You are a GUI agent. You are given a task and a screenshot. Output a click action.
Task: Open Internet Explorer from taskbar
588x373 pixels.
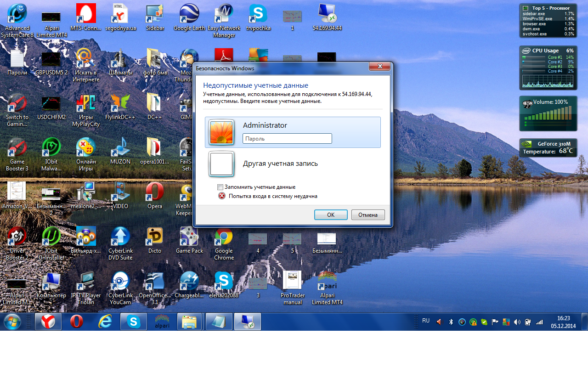(x=105, y=322)
